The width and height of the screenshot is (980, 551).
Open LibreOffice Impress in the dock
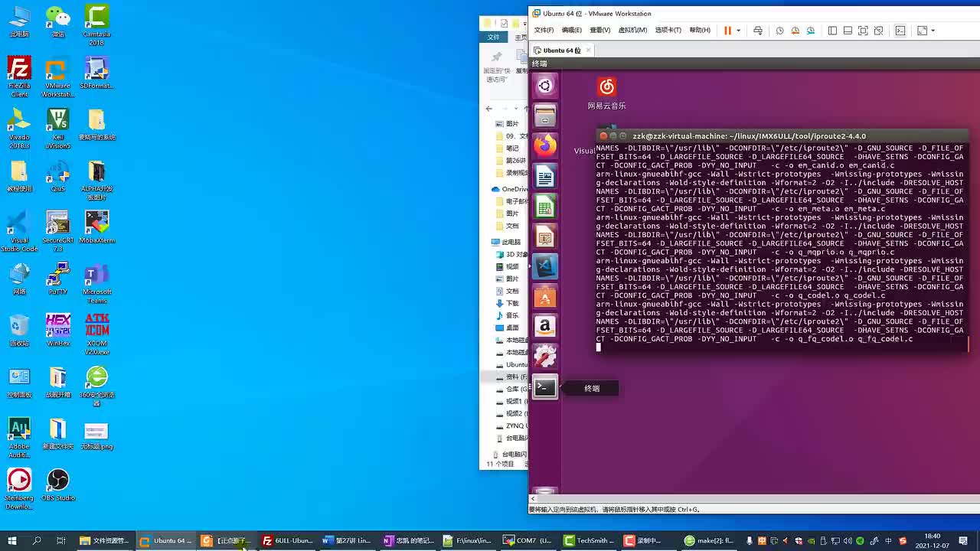pos(545,236)
